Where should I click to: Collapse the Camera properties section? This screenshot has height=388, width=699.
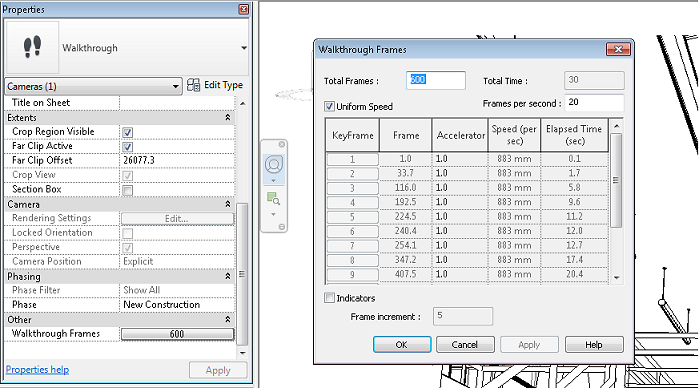[x=228, y=204]
